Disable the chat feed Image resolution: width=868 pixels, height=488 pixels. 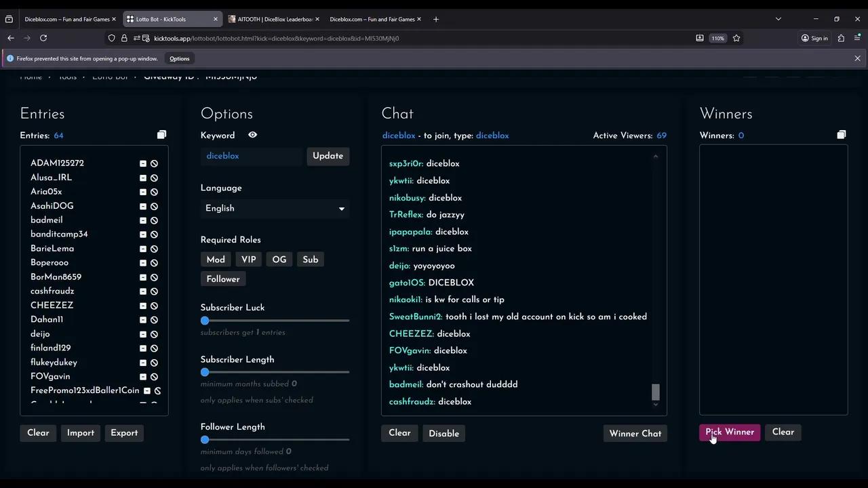(444, 434)
